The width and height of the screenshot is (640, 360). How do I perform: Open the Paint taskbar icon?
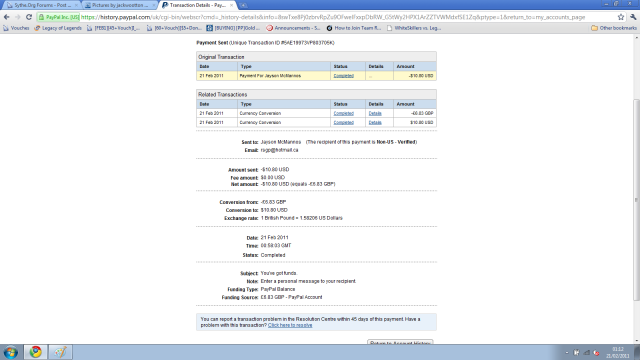point(60,352)
